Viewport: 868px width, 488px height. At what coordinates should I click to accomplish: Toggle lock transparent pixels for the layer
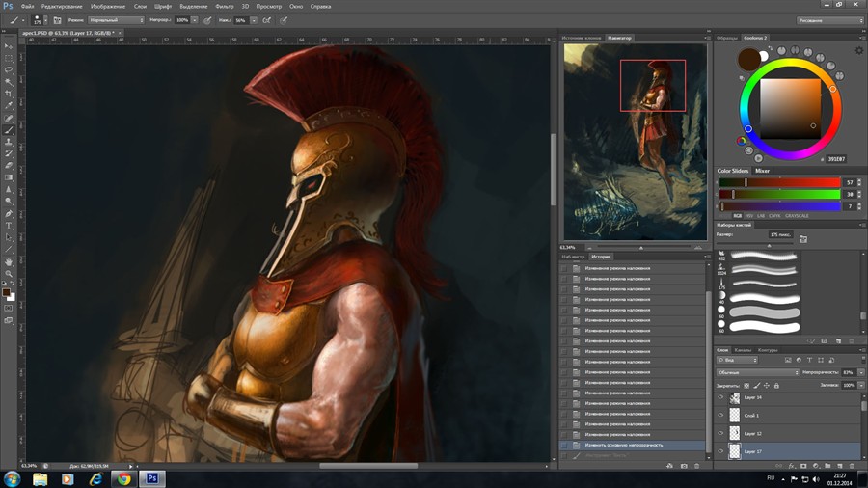tap(746, 385)
